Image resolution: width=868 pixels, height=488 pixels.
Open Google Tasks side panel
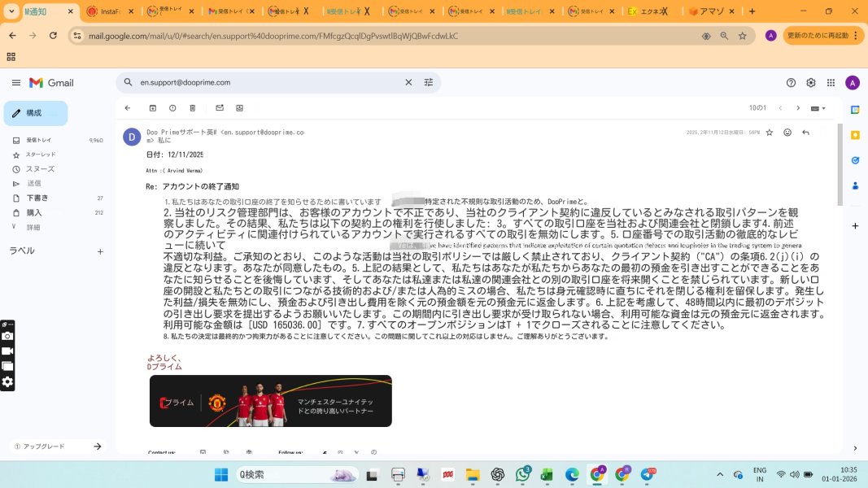(x=855, y=160)
